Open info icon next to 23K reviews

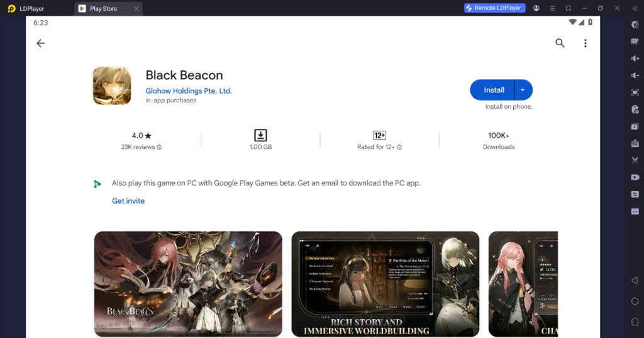click(159, 147)
